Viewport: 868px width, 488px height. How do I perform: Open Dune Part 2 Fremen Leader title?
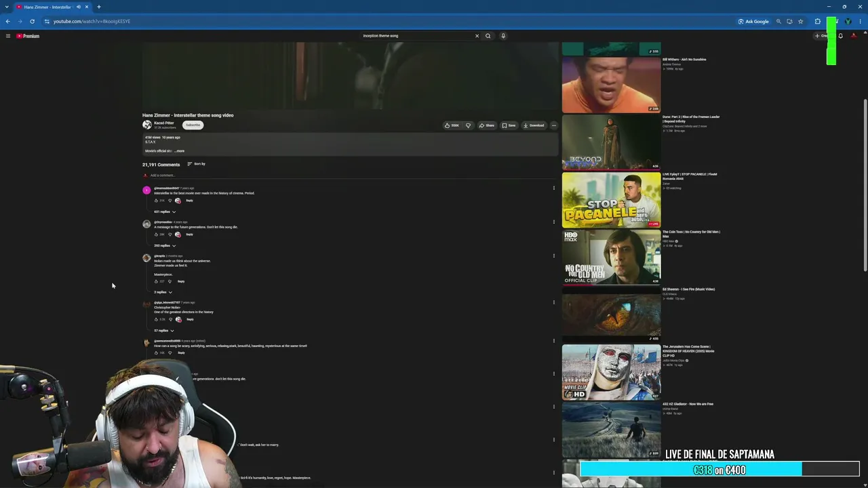pos(691,119)
